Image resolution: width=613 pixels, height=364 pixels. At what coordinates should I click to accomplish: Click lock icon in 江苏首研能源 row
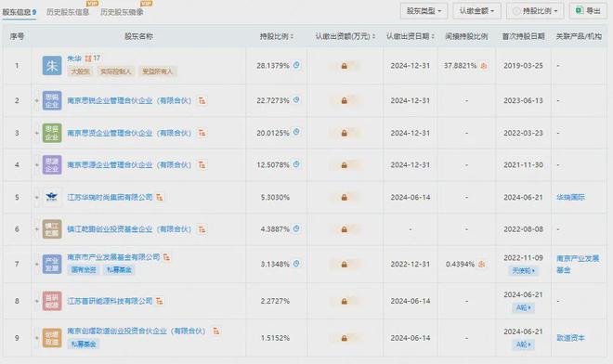click(x=344, y=301)
